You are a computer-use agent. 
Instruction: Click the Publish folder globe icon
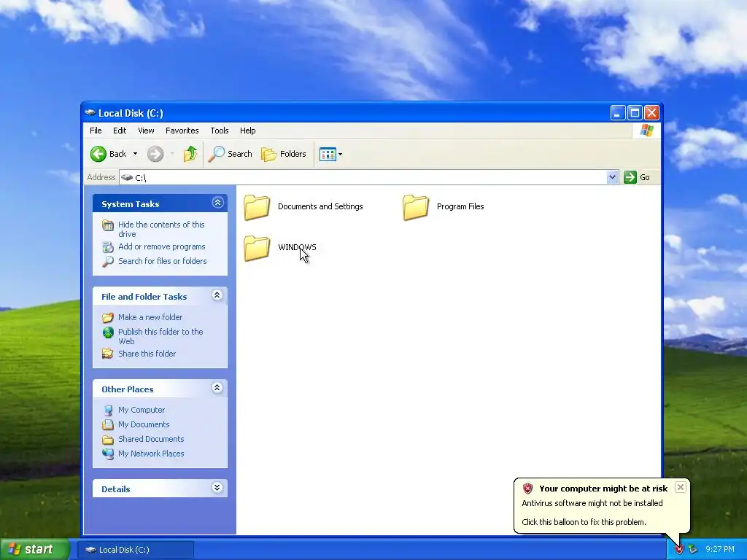point(108,332)
